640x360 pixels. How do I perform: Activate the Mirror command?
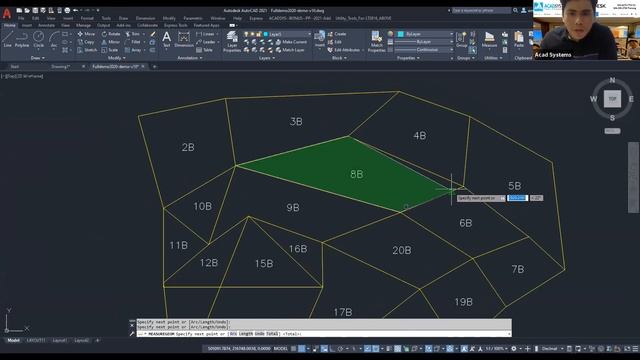111,42
